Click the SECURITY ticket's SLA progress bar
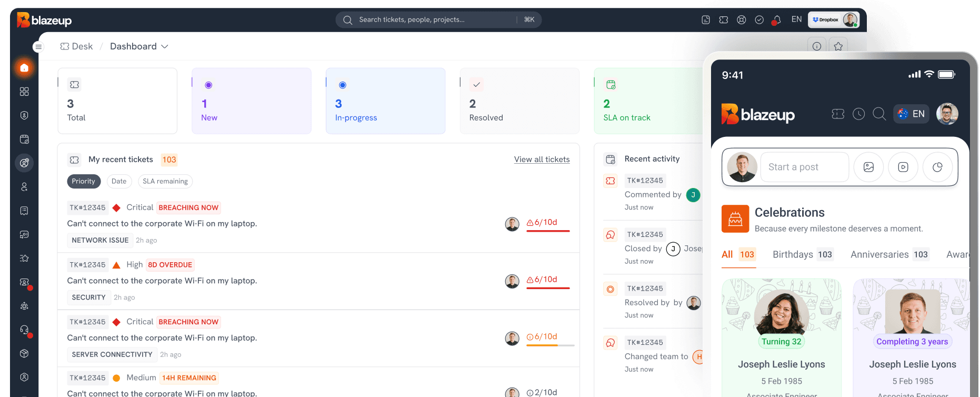980x397 pixels. pyautogui.click(x=548, y=288)
